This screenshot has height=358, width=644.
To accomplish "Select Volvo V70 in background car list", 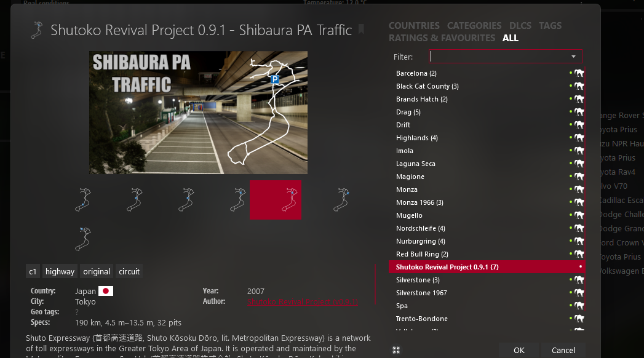I will (614, 186).
